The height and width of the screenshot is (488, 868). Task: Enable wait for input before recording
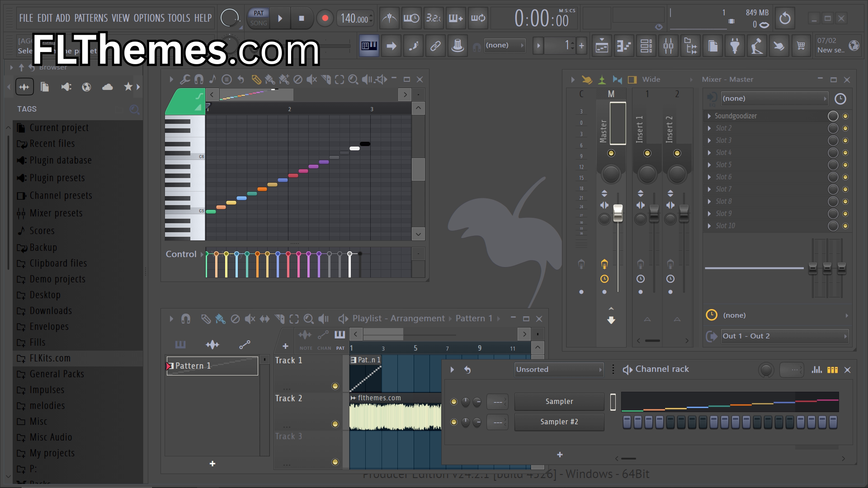pyautogui.click(x=411, y=19)
